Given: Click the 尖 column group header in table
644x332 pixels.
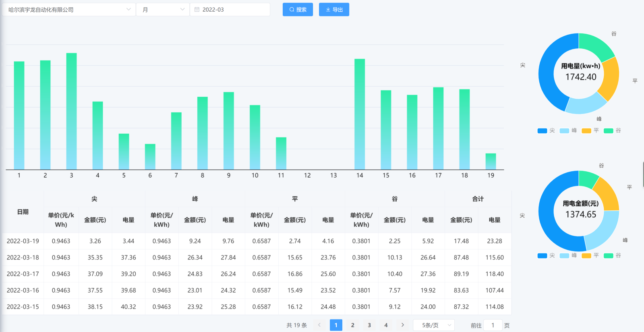Looking at the screenshot, I should click(94, 199).
